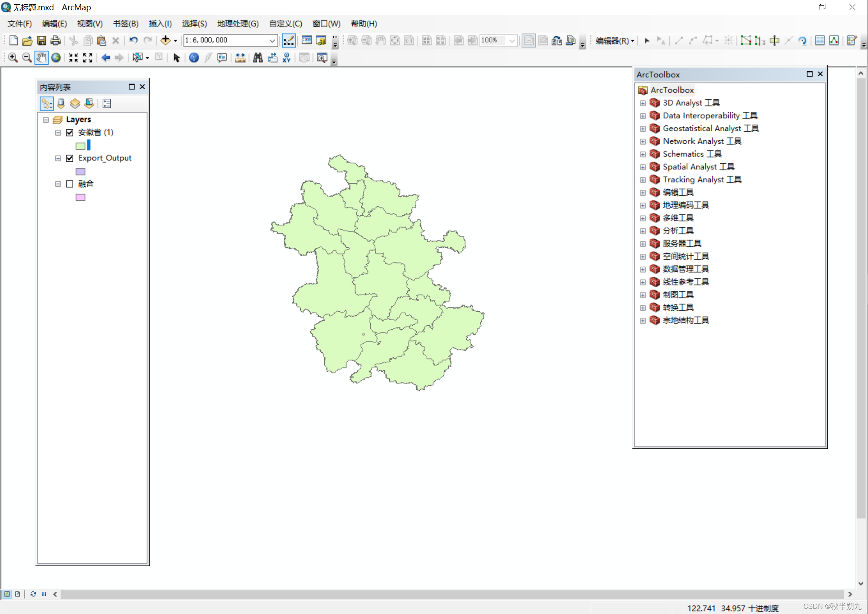This screenshot has height=614, width=868.
Task: Enable the 融合 layer checkbox
Action: (x=70, y=184)
